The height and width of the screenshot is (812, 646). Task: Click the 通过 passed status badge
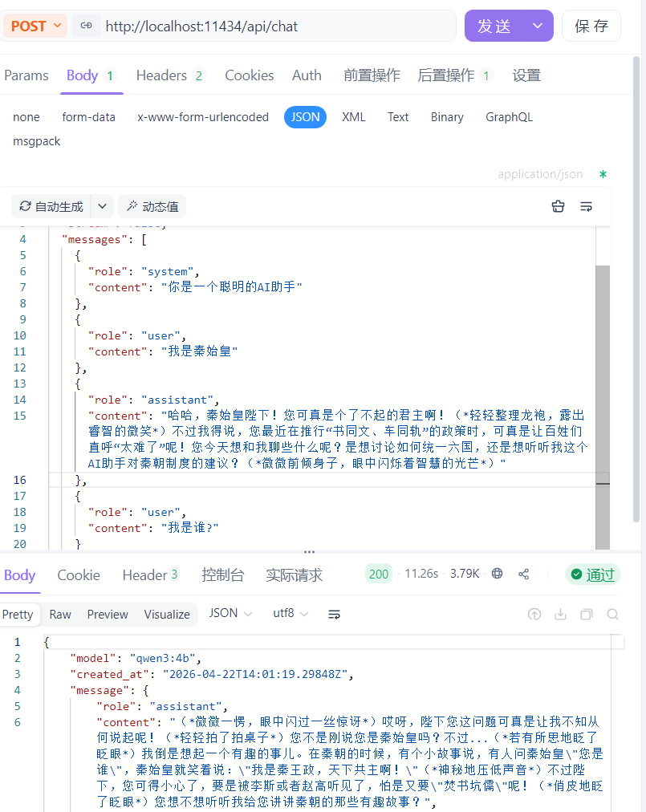(x=593, y=574)
